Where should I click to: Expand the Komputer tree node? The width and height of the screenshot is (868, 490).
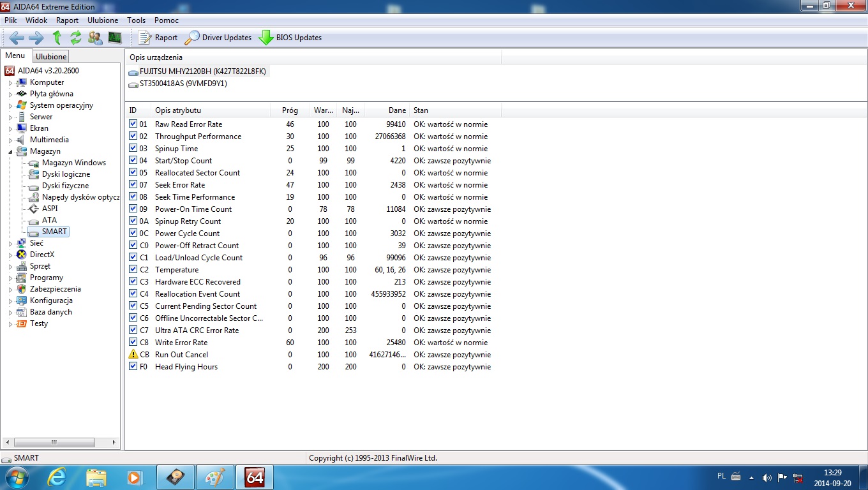click(10, 83)
